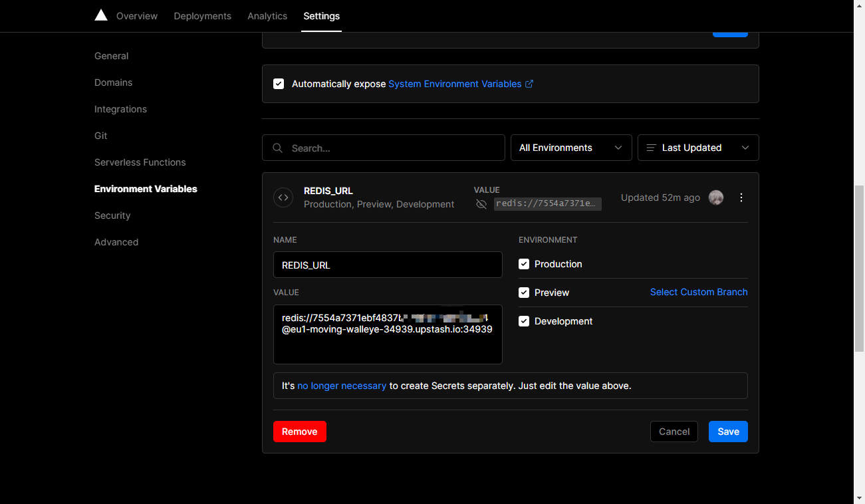
Task: Open the All Environments dropdown
Action: [x=571, y=148]
